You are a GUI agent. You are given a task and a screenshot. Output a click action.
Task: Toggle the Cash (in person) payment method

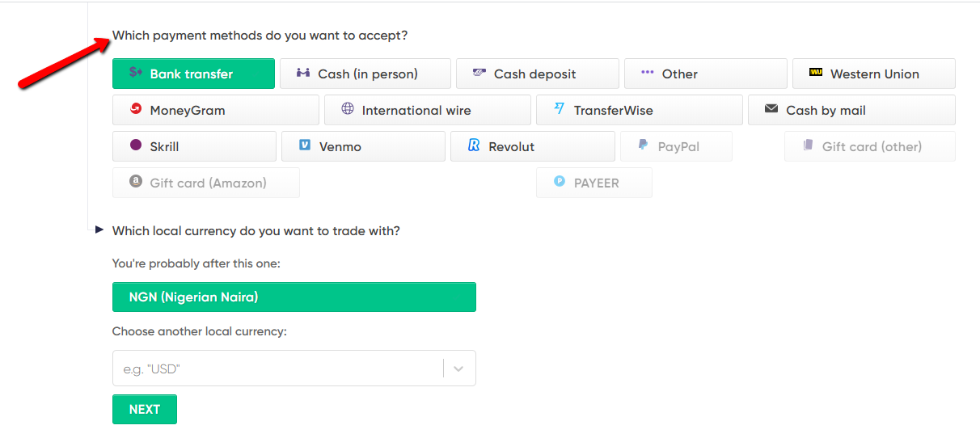point(365,74)
